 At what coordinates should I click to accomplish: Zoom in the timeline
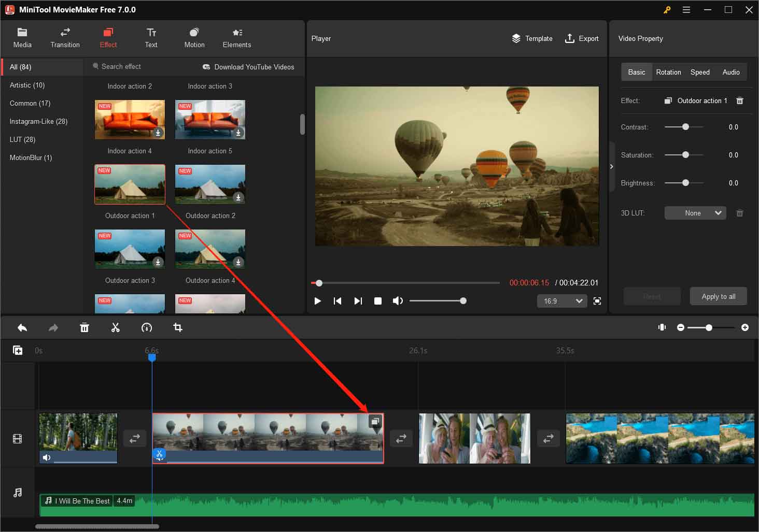[745, 327]
